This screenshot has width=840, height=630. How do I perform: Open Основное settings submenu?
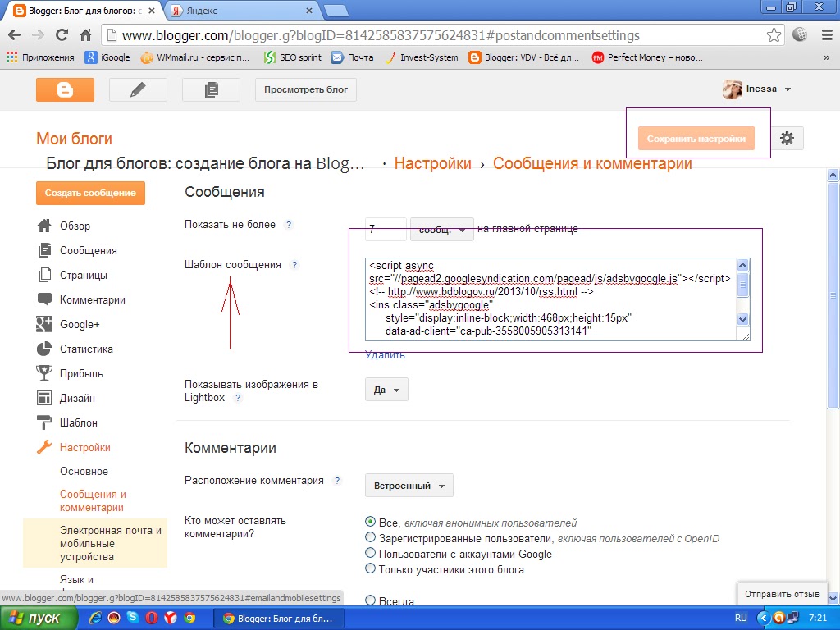[84, 472]
